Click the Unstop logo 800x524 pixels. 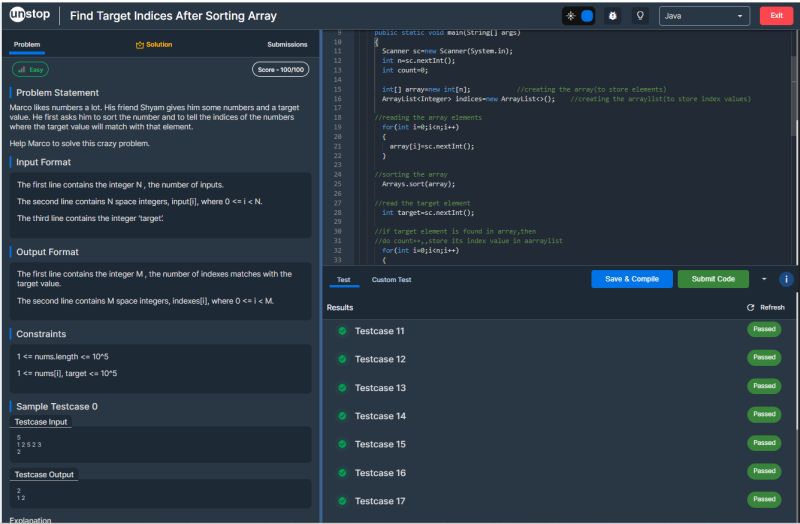point(30,16)
